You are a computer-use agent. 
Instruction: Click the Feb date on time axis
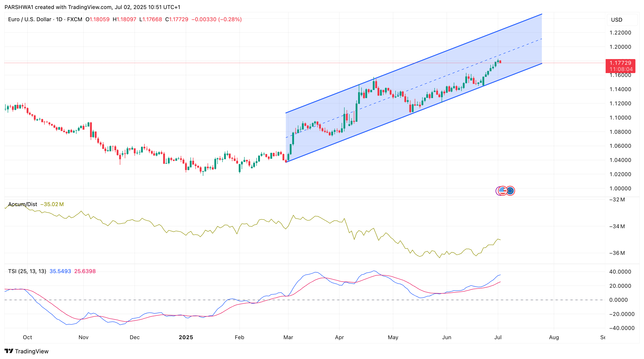pyautogui.click(x=239, y=337)
